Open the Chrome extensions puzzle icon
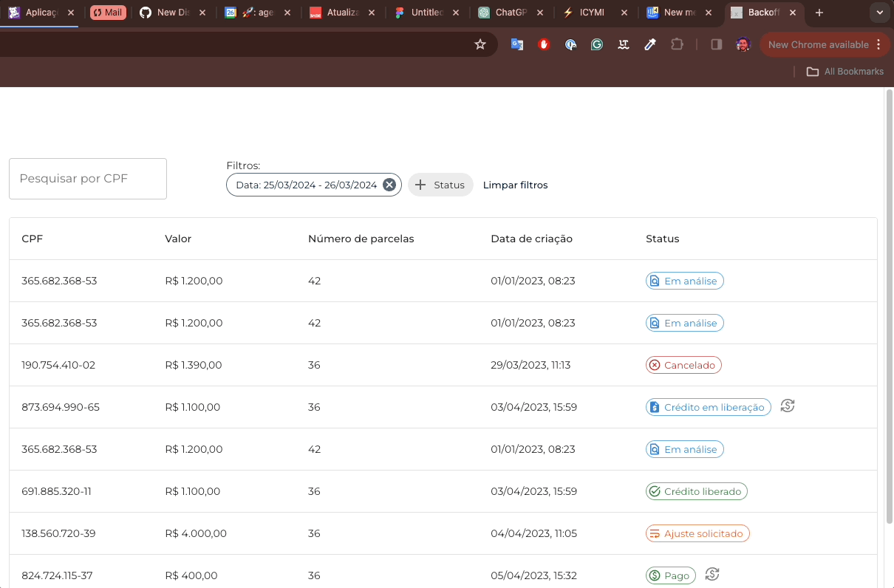 pos(677,44)
